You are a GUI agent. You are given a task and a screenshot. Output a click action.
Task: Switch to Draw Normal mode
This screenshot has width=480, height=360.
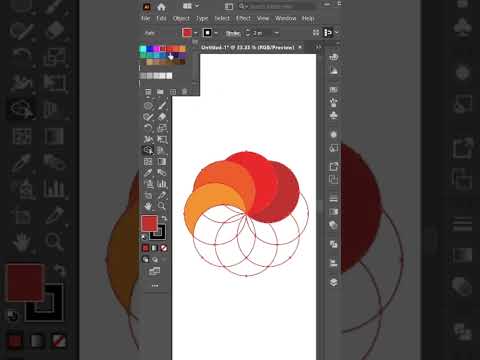146,259
